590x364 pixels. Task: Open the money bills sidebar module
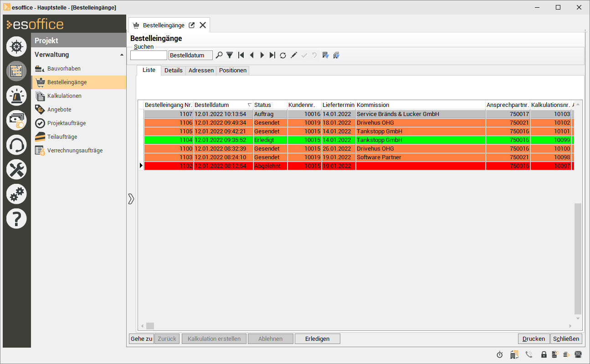16,120
